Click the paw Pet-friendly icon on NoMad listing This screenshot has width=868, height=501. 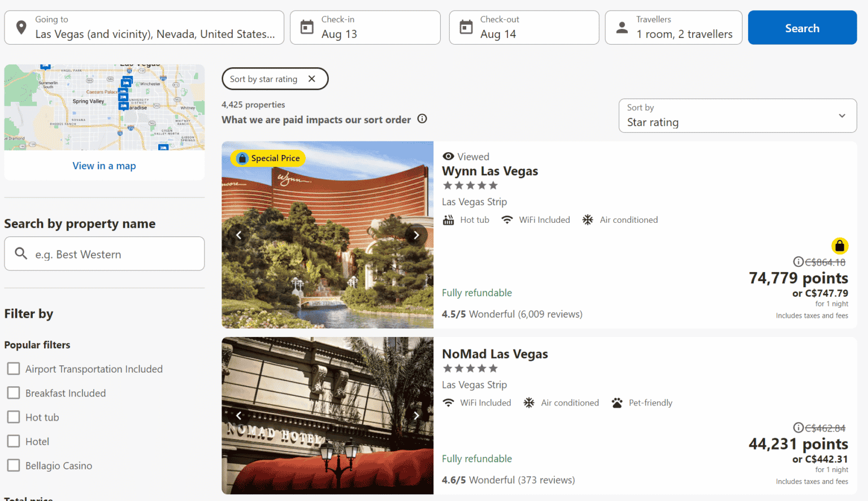(x=617, y=403)
